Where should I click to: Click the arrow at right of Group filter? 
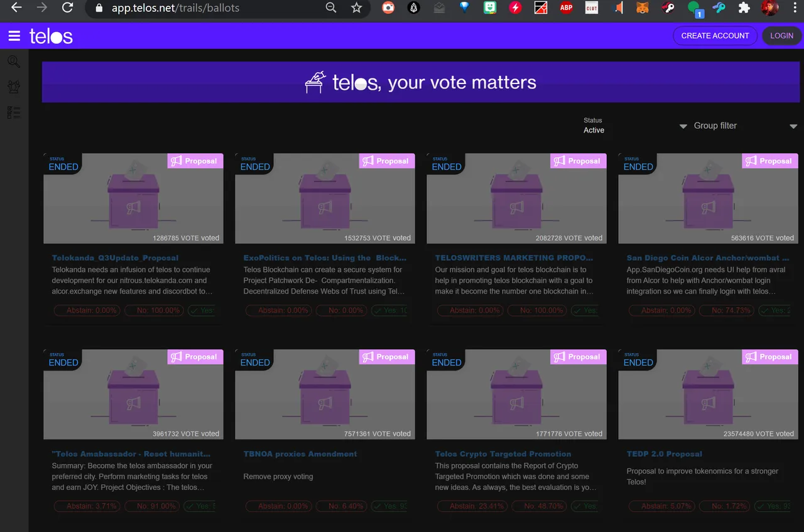793,126
